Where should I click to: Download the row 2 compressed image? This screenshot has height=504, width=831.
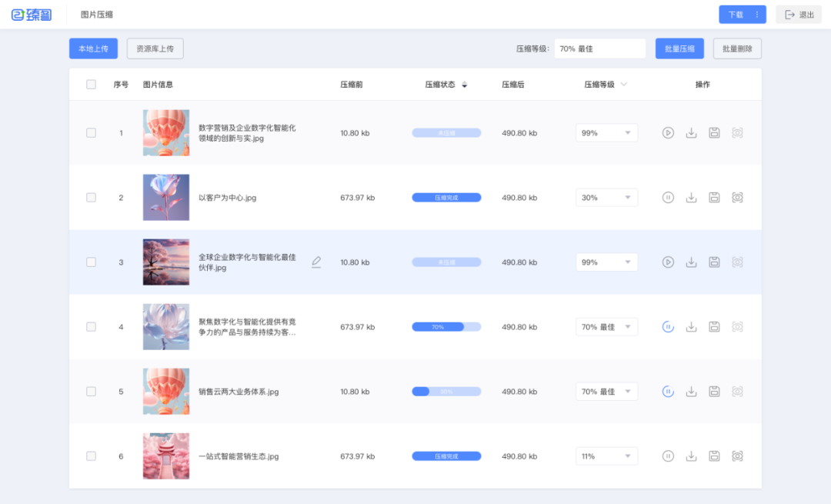pyautogui.click(x=691, y=198)
